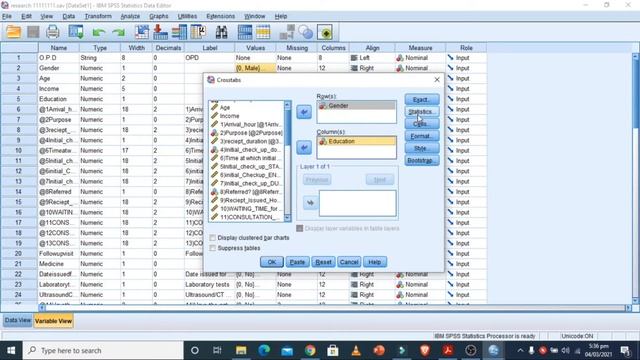Screen dimensions: 640x360
Task: Click the Insert Cases icon
Action: (x=245, y=32)
